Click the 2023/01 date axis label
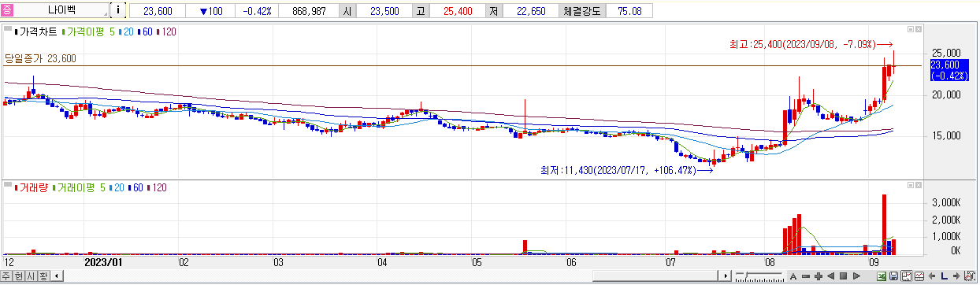The height and width of the screenshot is (285, 980). [x=104, y=261]
